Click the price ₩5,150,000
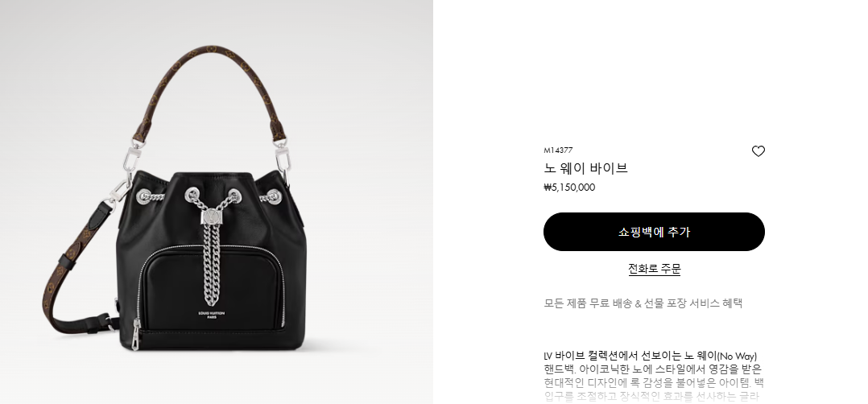Viewport: 868px width, 404px height. (569, 187)
